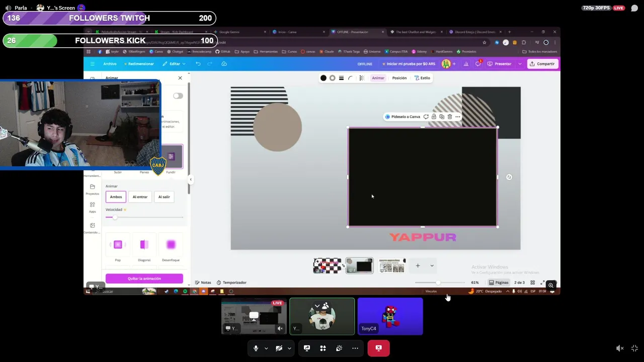Click the Presentar button
This screenshot has height=362, width=644.
pos(500,64)
